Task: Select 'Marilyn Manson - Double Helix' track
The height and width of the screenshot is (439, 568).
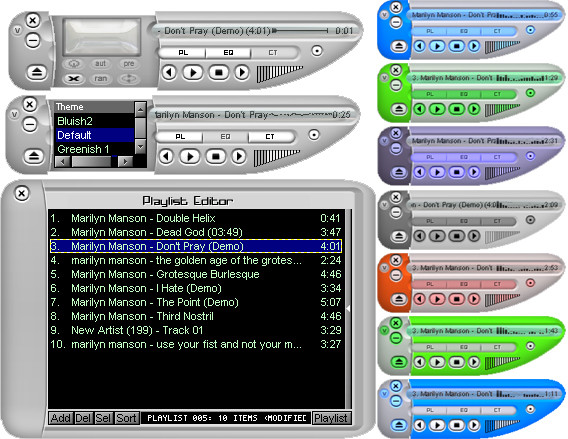Action: (x=196, y=218)
